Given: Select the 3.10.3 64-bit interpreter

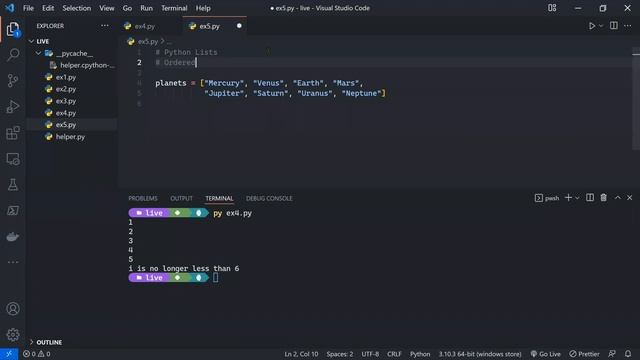Looking at the screenshot, I should pyautogui.click(x=480, y=354).
